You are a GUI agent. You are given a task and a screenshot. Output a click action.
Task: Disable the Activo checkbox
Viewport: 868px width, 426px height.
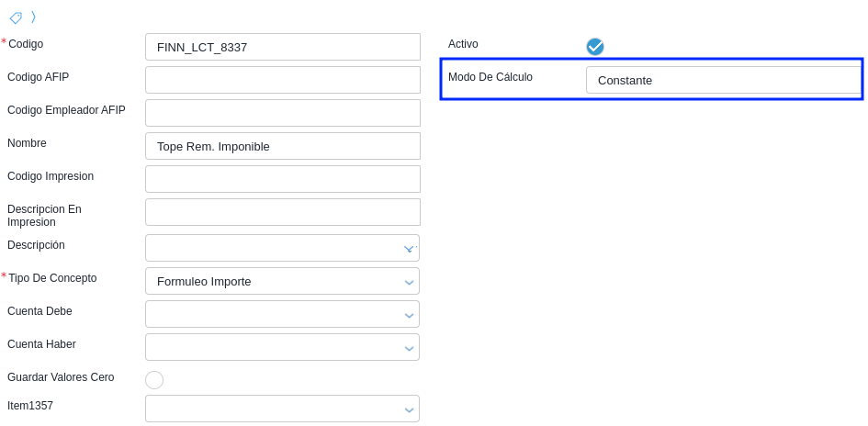[595, 47]
